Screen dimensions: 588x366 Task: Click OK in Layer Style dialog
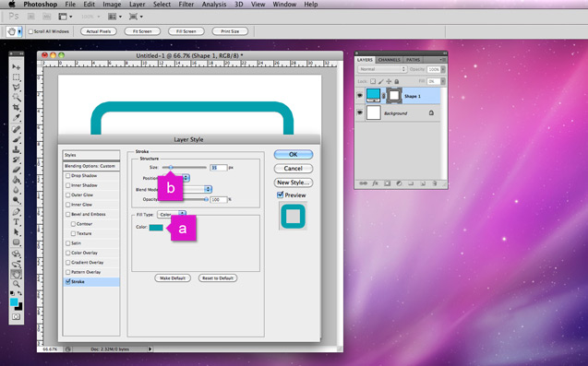(294, 154)
